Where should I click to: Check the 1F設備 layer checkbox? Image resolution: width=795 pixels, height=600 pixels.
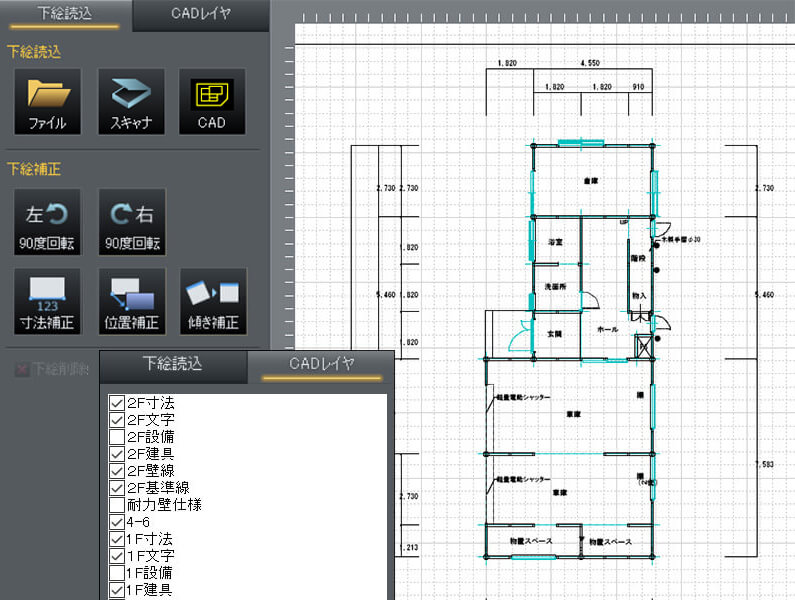point(117,573)
